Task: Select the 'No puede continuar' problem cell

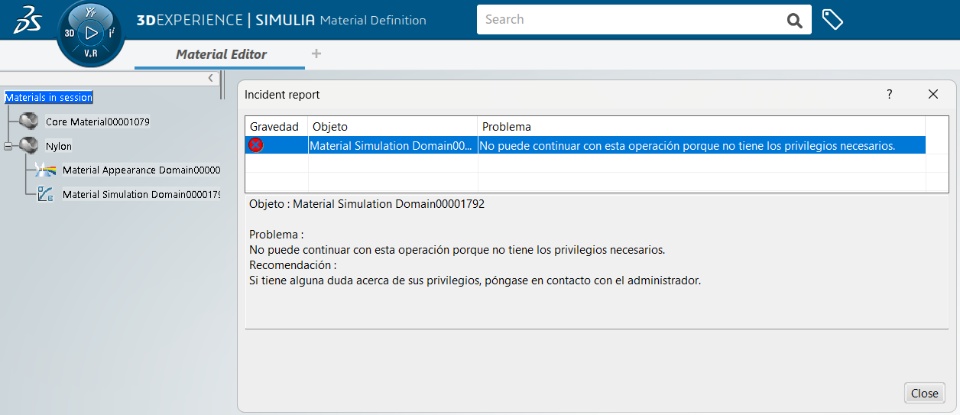Action: click(x=701, y=146)
